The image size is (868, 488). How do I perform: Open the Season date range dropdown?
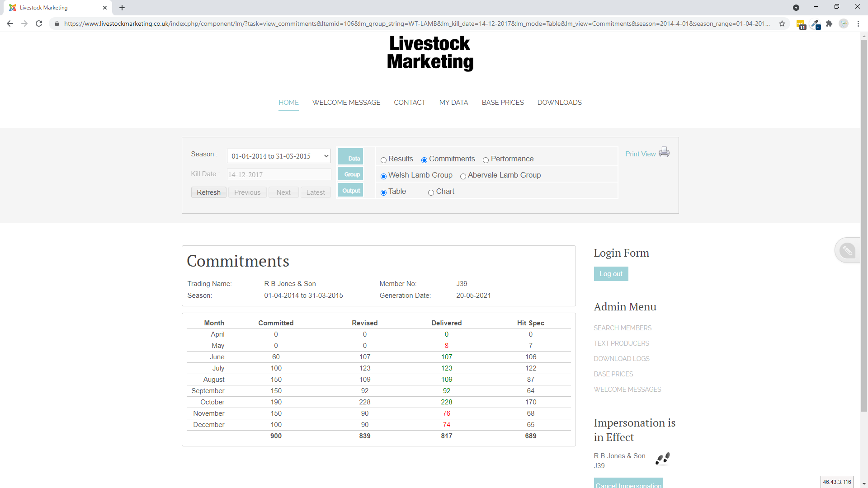tap(278, 156)
